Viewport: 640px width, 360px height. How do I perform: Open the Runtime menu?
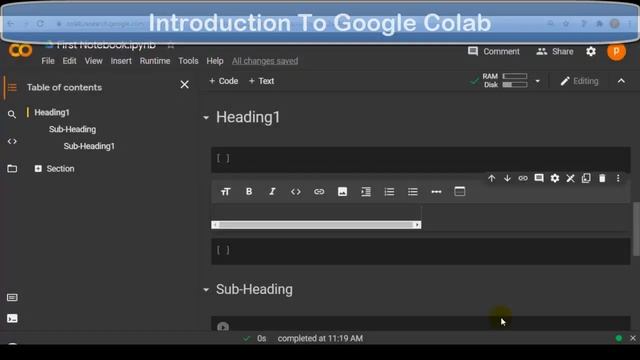pyautogui.click(x=155, y=61)
